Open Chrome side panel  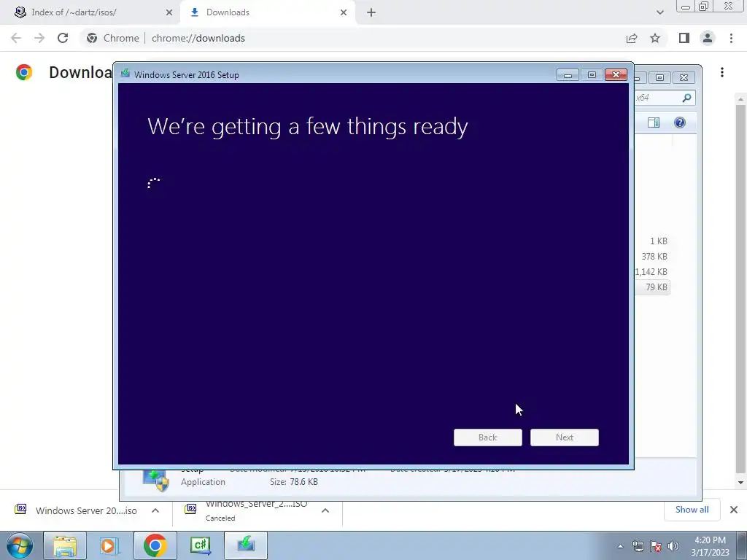(684, 38)
